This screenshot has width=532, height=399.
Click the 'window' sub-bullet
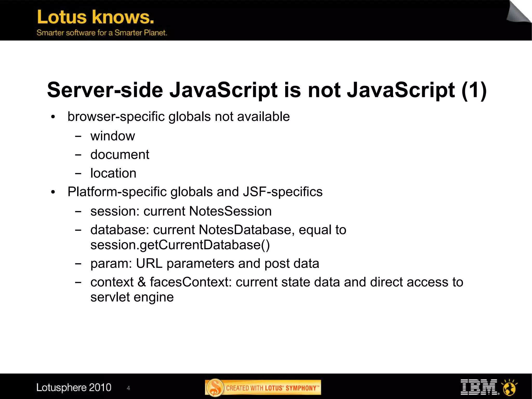coord(112,136)
